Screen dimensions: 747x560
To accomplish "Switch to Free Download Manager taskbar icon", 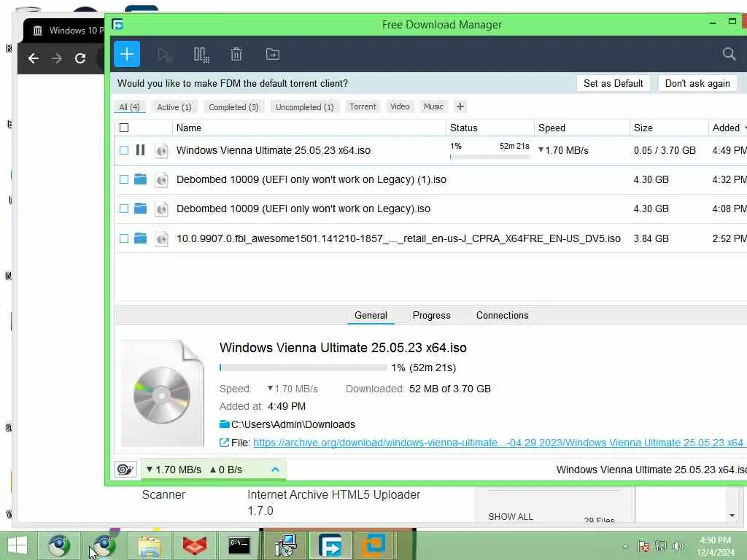I will click(x=330, y=545).
